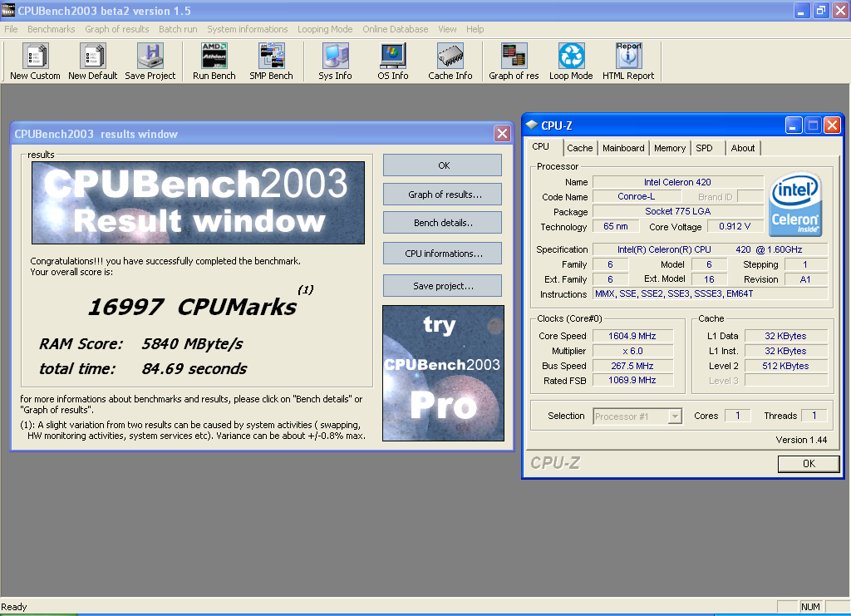Click the Bus Speed value 267.5 MHz
851x616 pixels.
632,366
